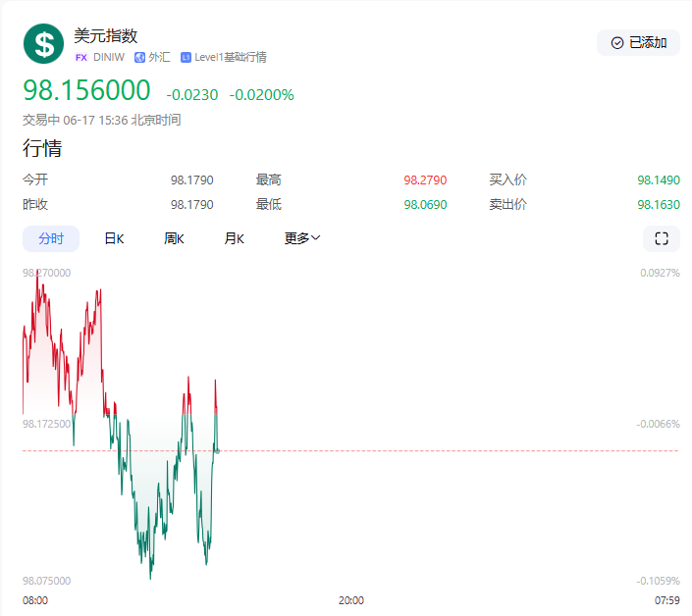Click the 最高 value 98.2790

pyautogui.click(x=425, y=180)
